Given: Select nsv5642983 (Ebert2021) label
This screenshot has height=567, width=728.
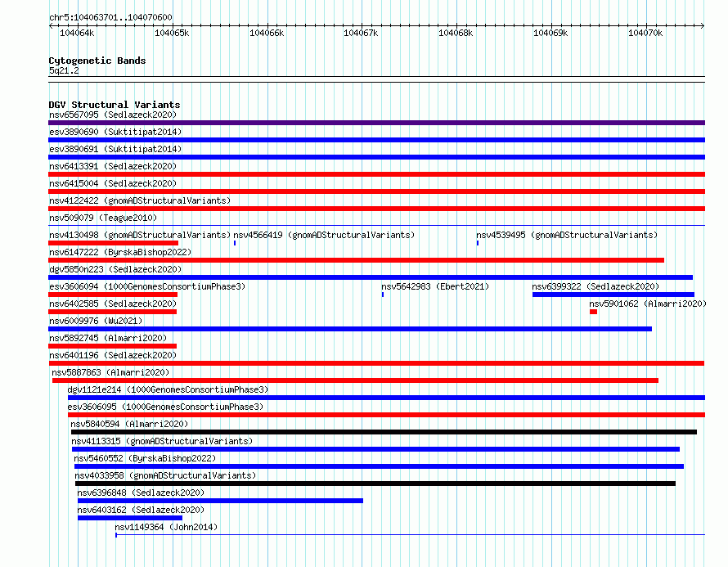Looking at the screenshot, I should (435, 286).
